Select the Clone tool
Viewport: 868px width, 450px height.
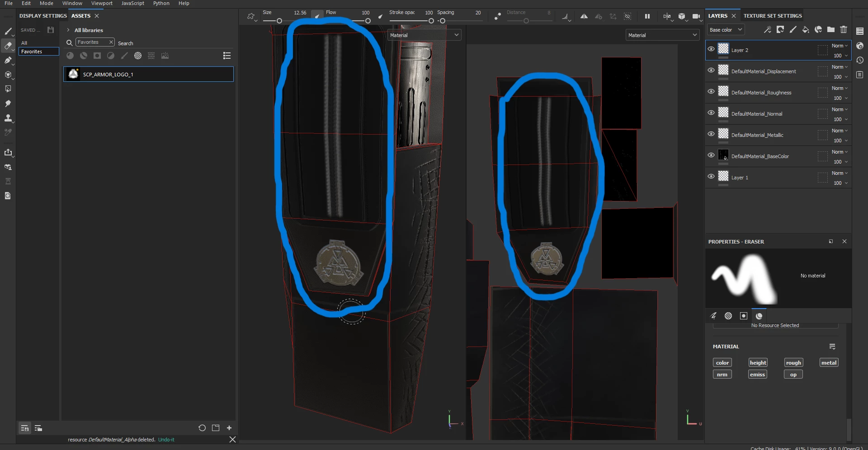(x=8, y=118)
